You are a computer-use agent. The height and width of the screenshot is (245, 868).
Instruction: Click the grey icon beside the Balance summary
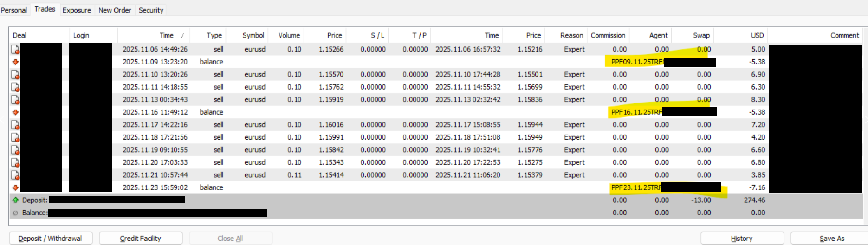[x=16, y=213]
